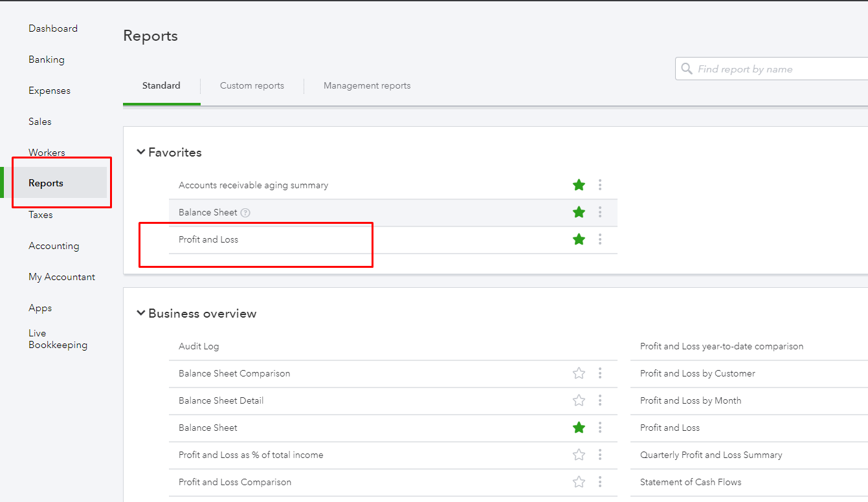Star Balance Sheet Comparison as a favorite
Image resolution: width=868 pixels, height=502 pixels.
(x=578, y=373)
